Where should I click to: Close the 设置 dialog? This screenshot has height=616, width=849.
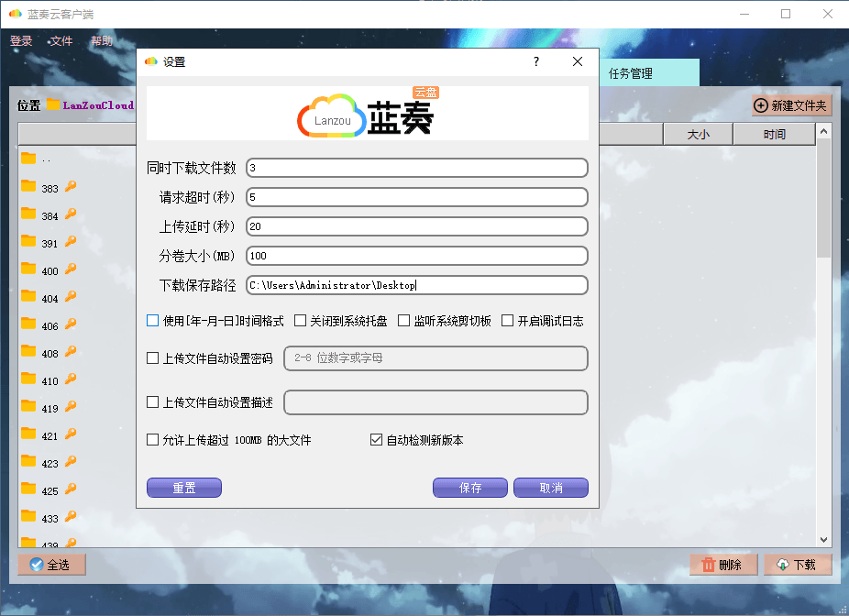pos(578,61)
